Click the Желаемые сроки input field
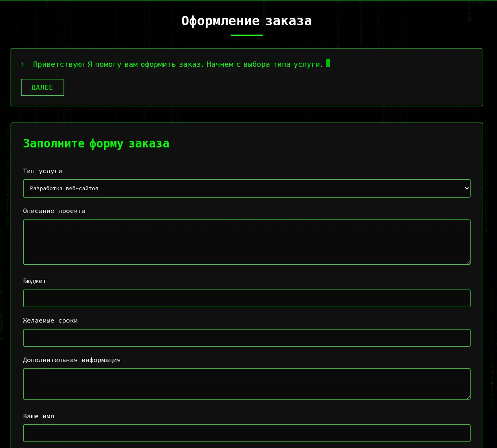Screen dimensions: 497x448 point(247,338)
